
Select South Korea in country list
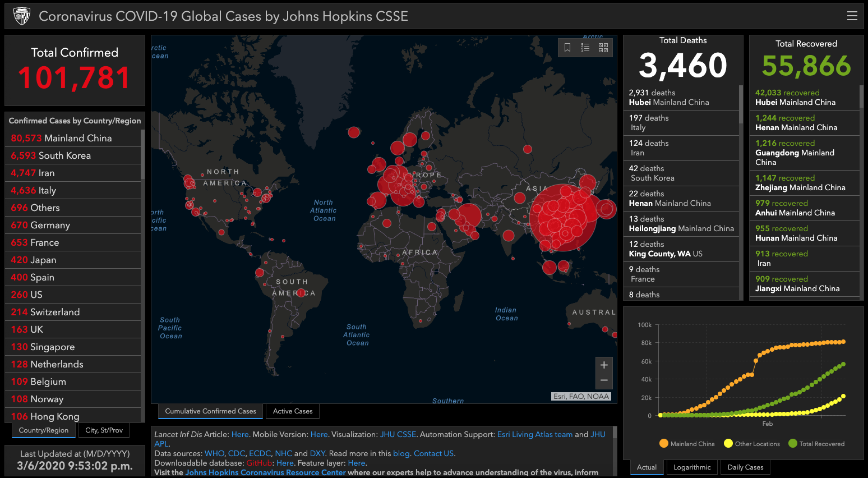click(x=73, y=155)
